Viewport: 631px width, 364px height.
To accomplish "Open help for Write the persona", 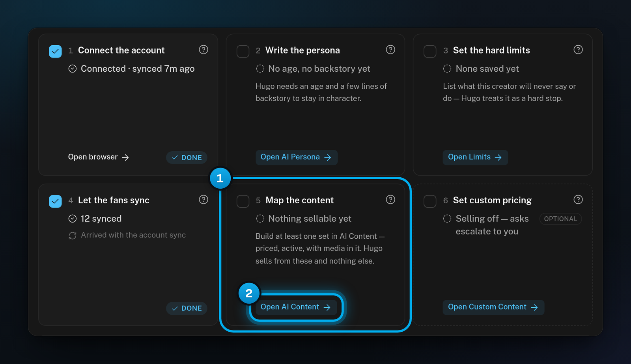I will [x=390, y=50].
